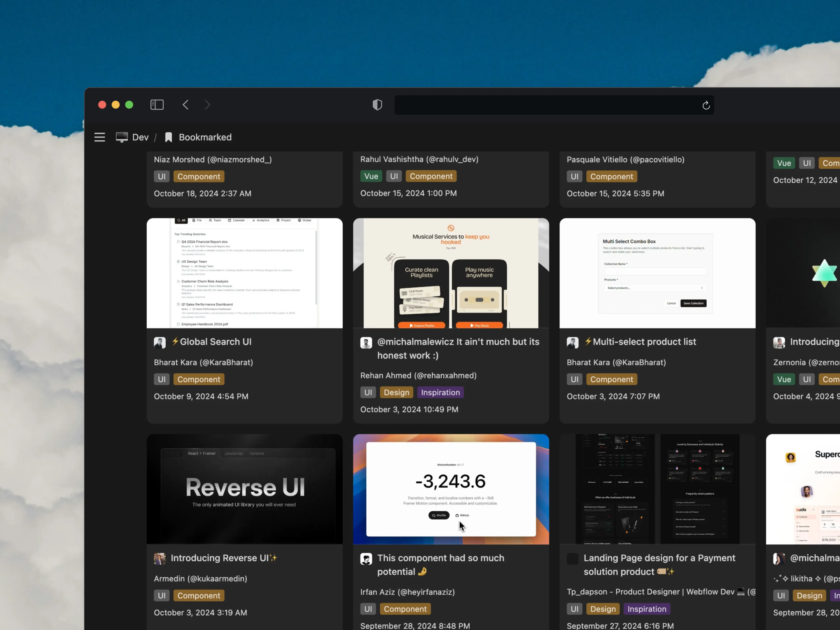Navigate back using the back arrow
The height and width of the screenshot is (630, 840).
pyautogui.click(x=185, y=105)
